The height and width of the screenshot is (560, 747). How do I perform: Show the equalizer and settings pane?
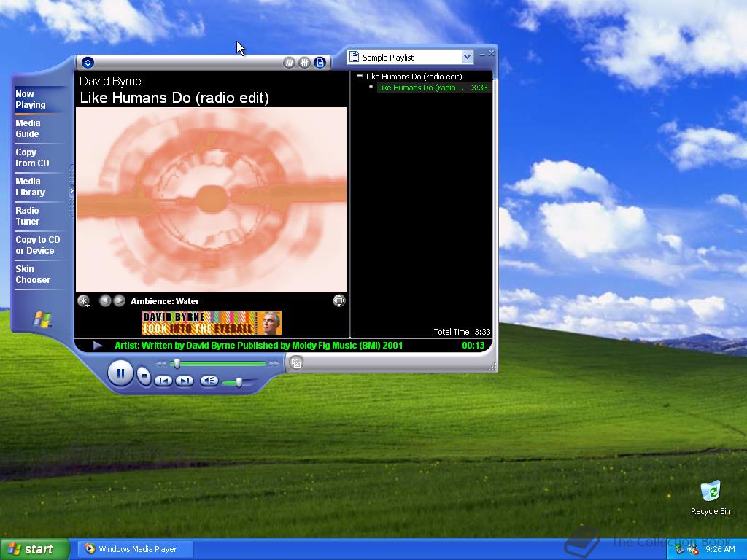point(304,63)
